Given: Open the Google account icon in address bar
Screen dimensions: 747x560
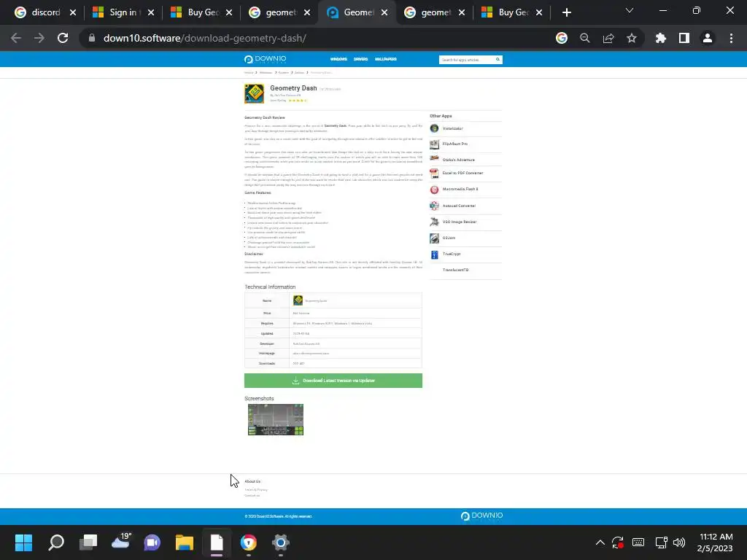Looking at the screenshot, I should 562,38.
